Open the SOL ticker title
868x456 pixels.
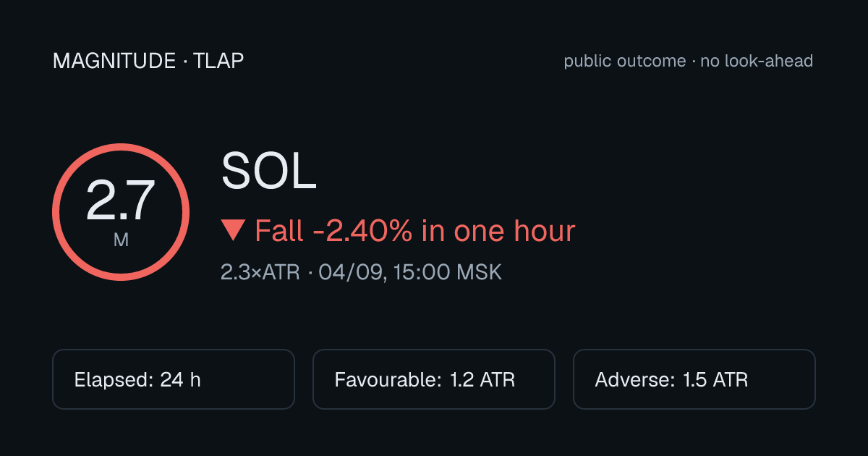click(x=269, y=172)
